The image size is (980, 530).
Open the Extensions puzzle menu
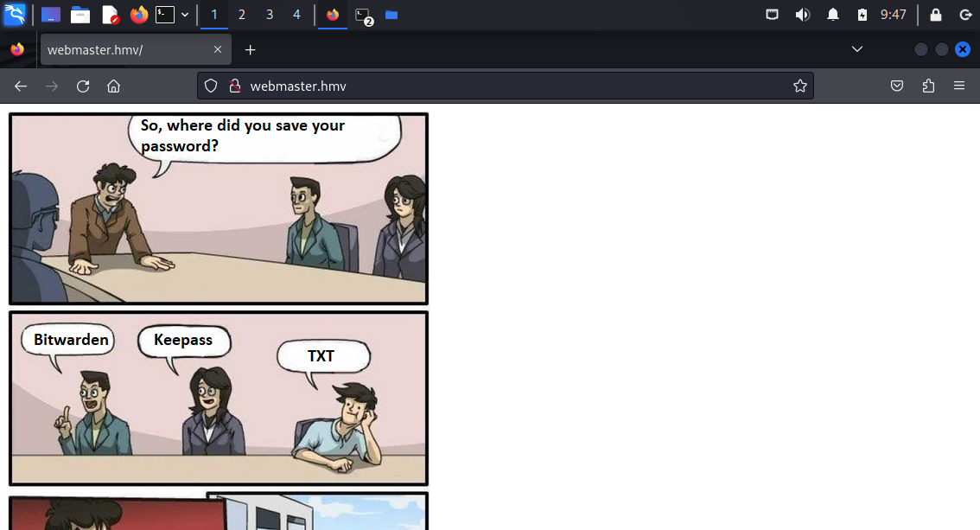(x=928, y=86)
